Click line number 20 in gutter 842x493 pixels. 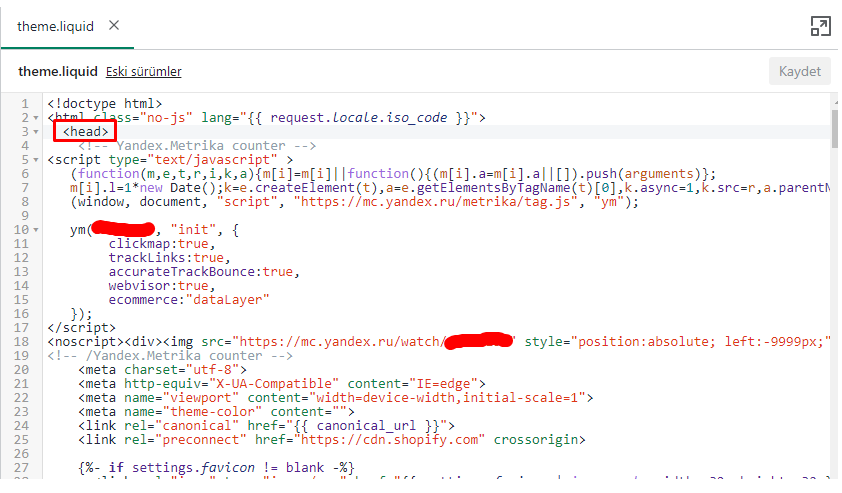coord(21,369)
